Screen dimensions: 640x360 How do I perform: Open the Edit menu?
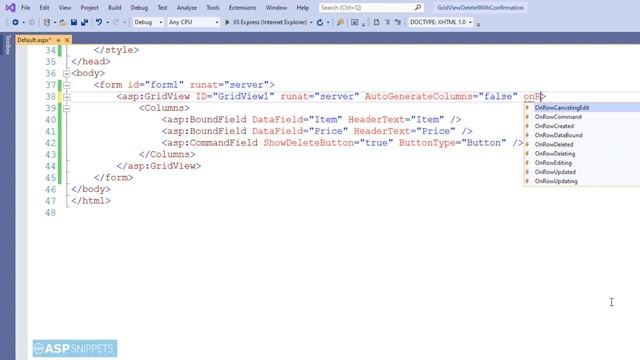44,7
